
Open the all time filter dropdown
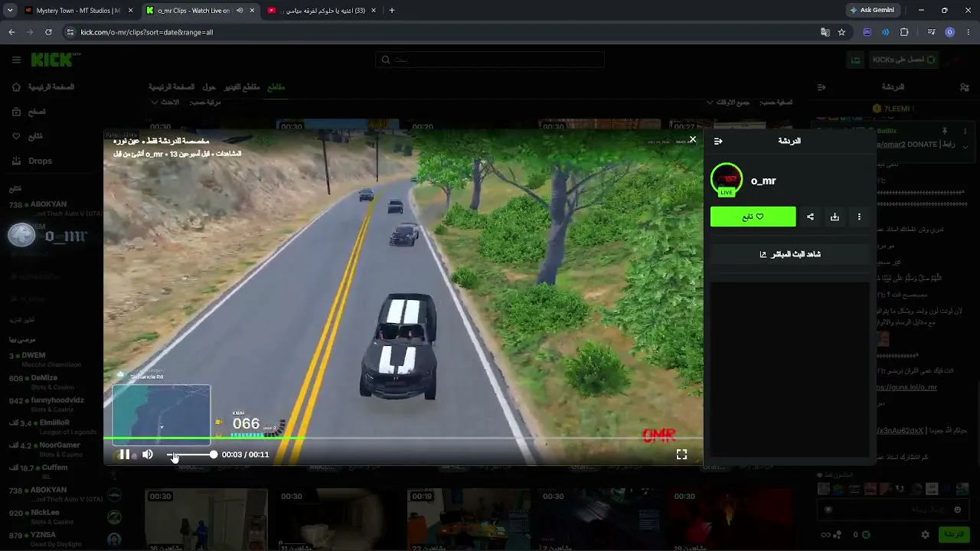coord(728,103)
